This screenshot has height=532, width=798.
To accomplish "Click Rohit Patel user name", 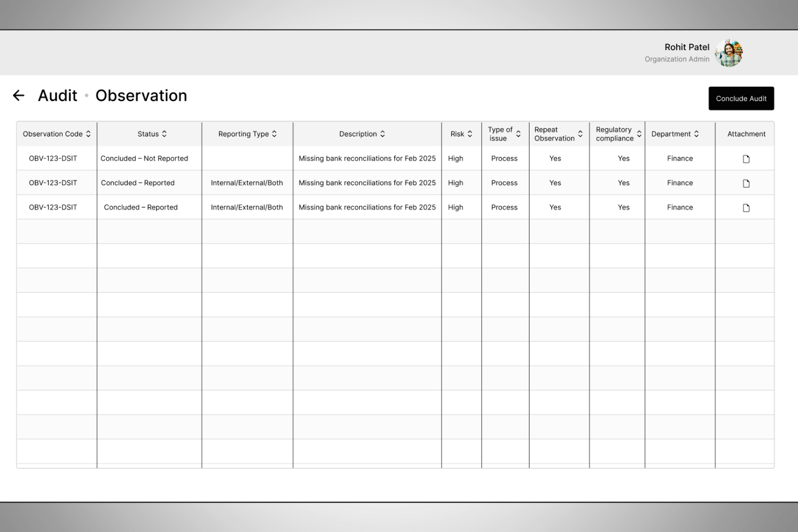I will pos(687,47).
